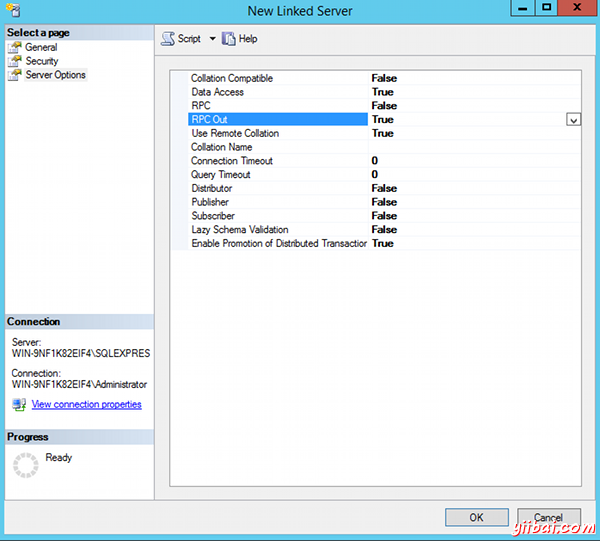Confirm the dialog with OK
The image size is (600, 541).
point(477,517)
